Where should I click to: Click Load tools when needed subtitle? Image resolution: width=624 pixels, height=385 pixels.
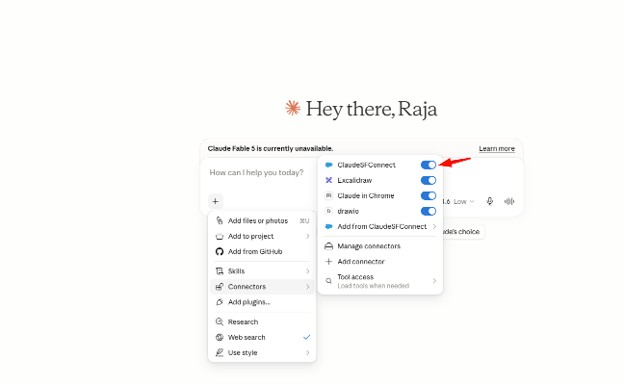click(373, 285)
